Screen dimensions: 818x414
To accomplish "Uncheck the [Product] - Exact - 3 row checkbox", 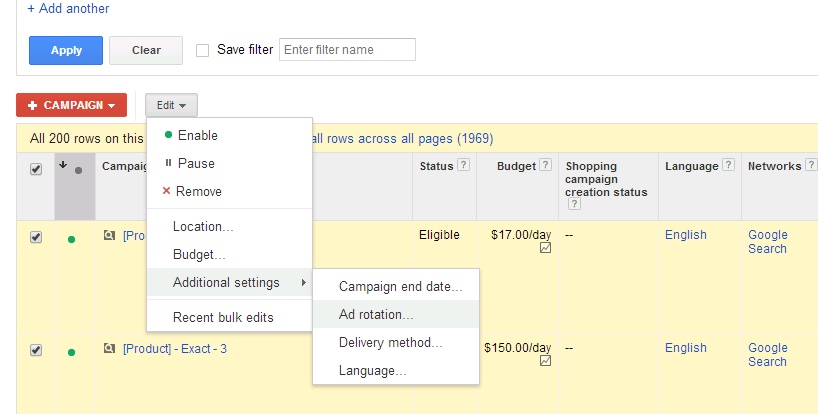I will click(x=36, y=350).
